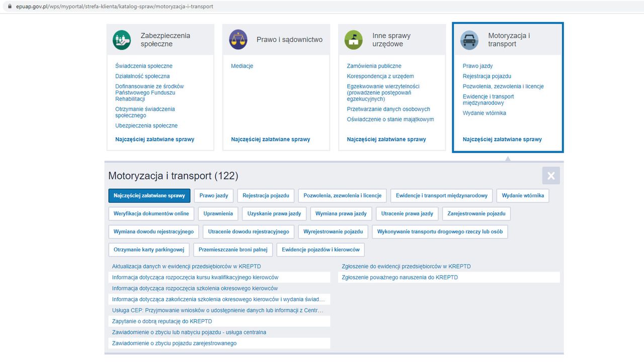Select Ewidencje i transport międzynarodowy filter tab
Image resolution: width=644 pixels, height=362 pixels.
442,196
